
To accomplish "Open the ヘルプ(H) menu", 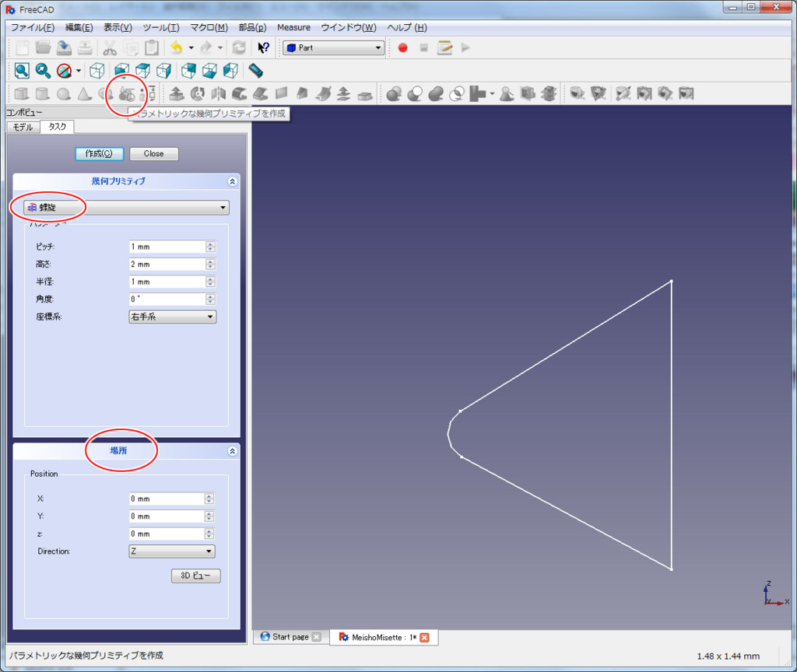I will (x=406, y=27).
